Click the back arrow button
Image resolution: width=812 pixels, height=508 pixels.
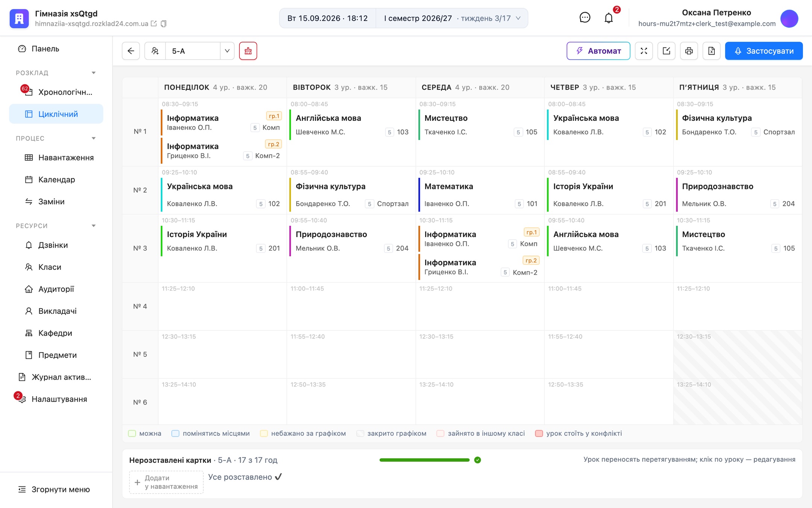[131, 51]
